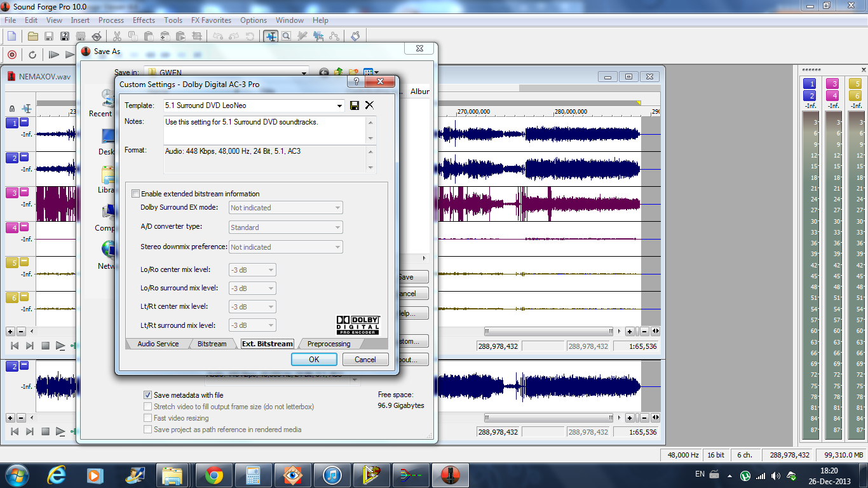Click the Trim/Crop toolbar icon
The height and width of the screenshot is (488, 868).
tap(196, 36)
